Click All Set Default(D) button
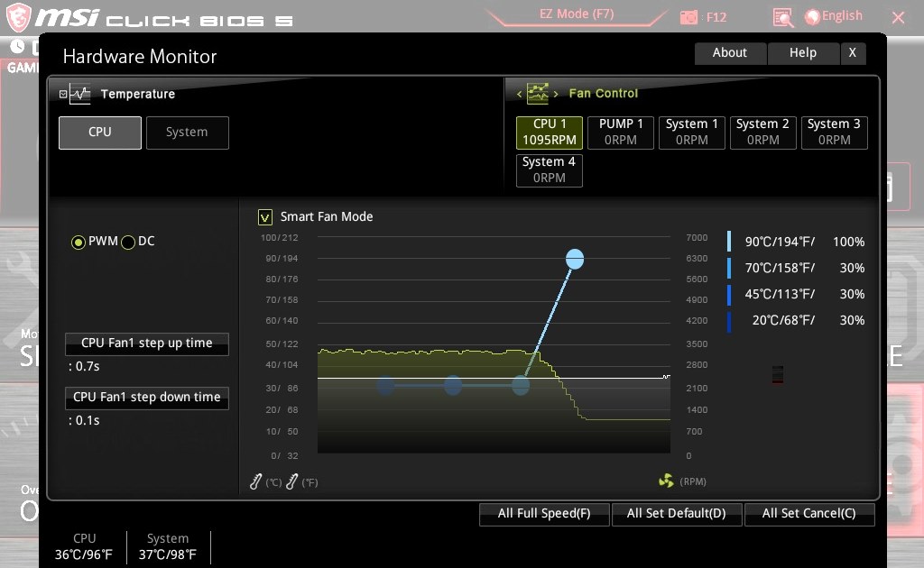924x568 pixels. click(677, 514)
